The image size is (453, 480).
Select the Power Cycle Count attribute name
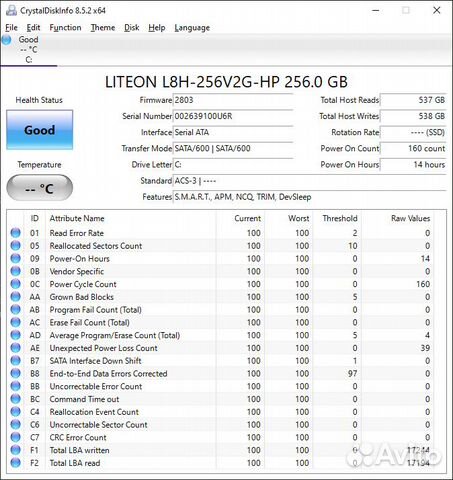point(83,284)
